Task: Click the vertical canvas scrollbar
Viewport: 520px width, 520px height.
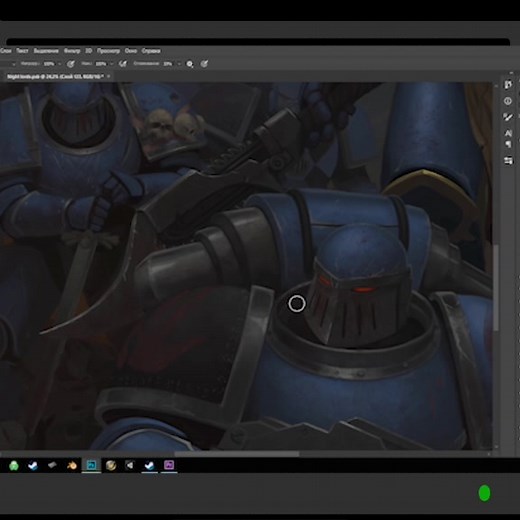Action: click(x=496, y=288)
